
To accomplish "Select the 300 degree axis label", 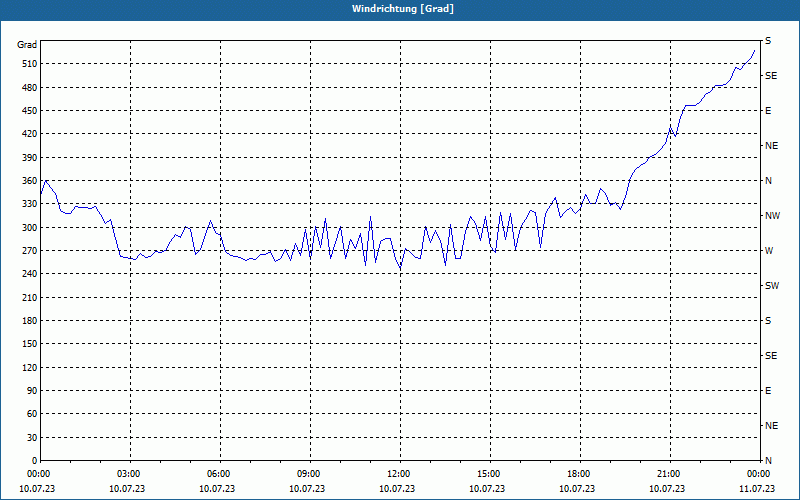I will [x=30, y=227].
